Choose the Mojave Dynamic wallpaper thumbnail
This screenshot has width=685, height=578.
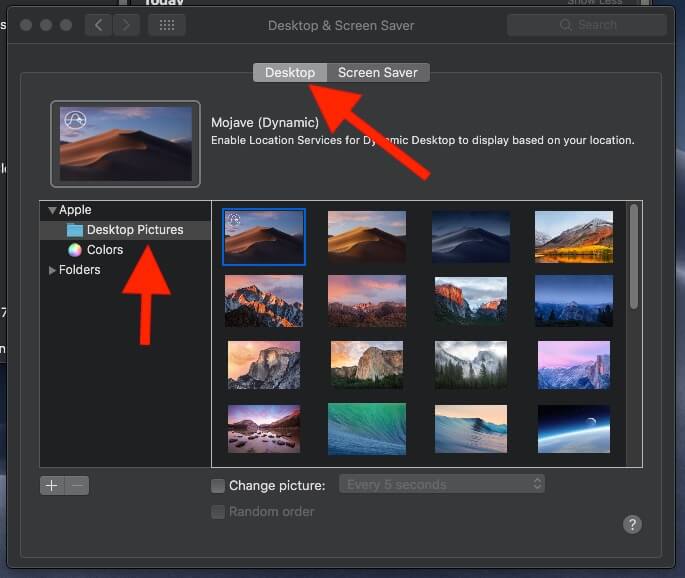[x=264, y=237]
